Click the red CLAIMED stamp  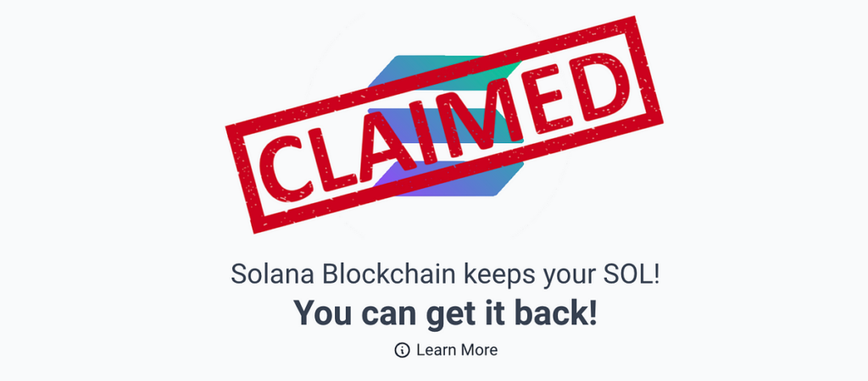pyautogui.click(x=444, y=124)
